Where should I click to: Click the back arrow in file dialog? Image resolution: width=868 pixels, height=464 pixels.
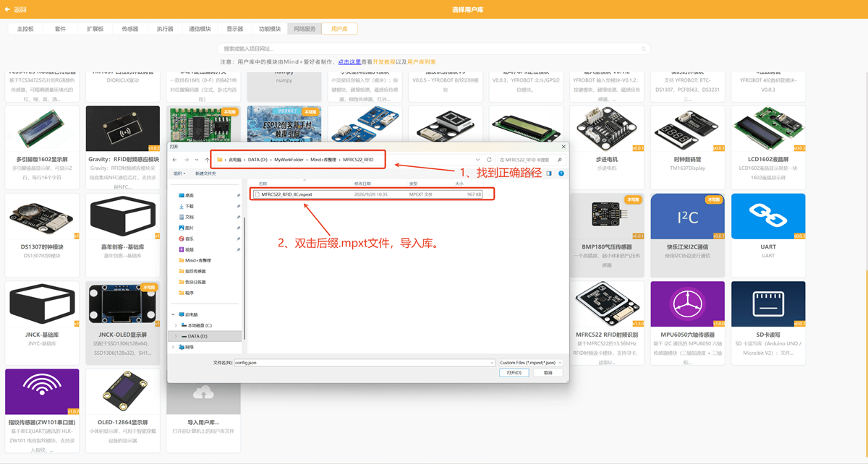(176, 159)
